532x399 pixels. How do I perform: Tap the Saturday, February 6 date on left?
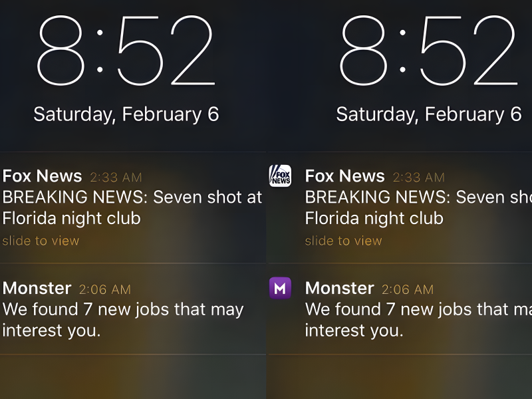pyautogui.click(x=126, y=114)
